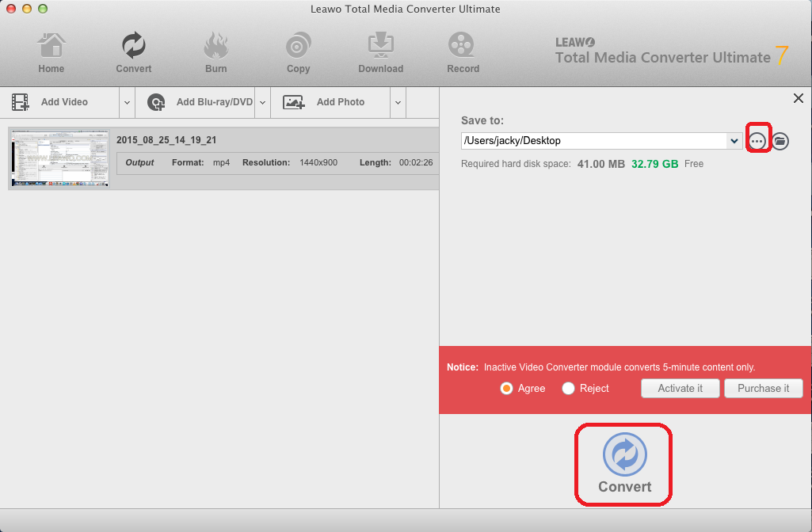Click the mp4 format value
Viewport: 812px width, 532px height.
[x=221, y=162]
